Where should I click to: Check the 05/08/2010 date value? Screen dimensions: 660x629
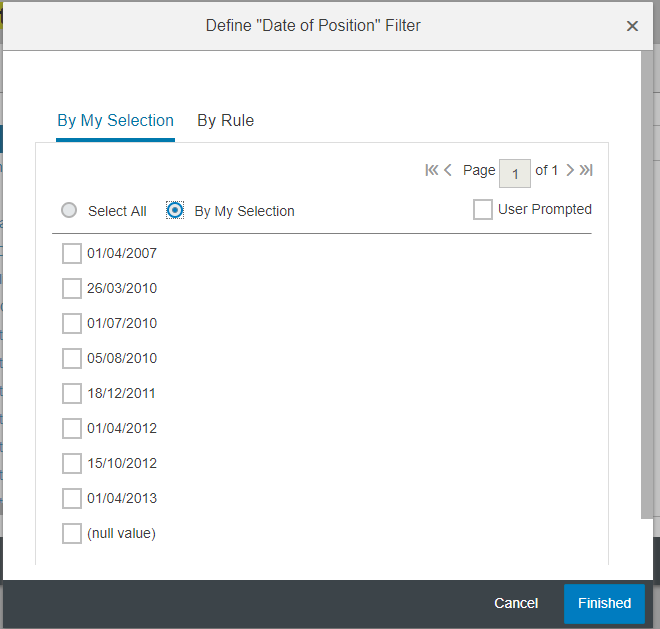tap(72, 358)
